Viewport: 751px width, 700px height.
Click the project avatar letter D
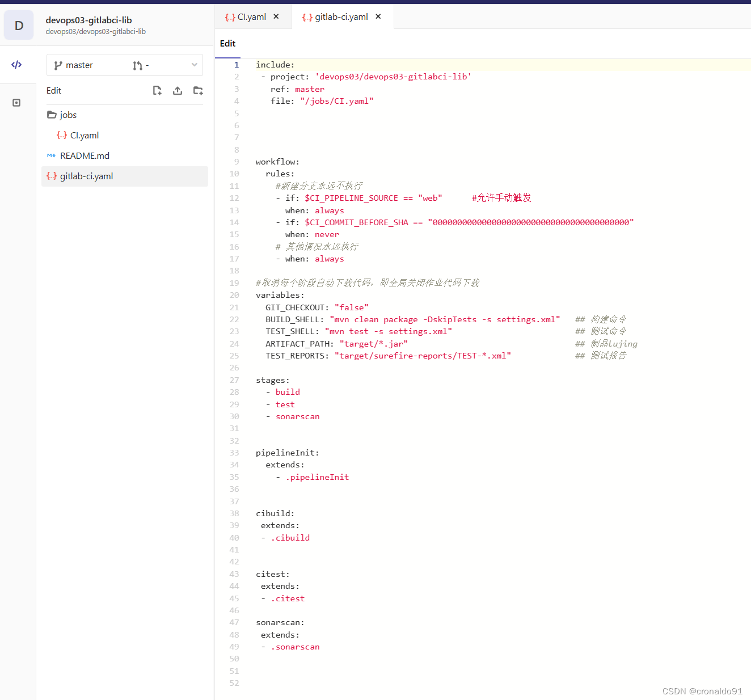coord(19,26)
